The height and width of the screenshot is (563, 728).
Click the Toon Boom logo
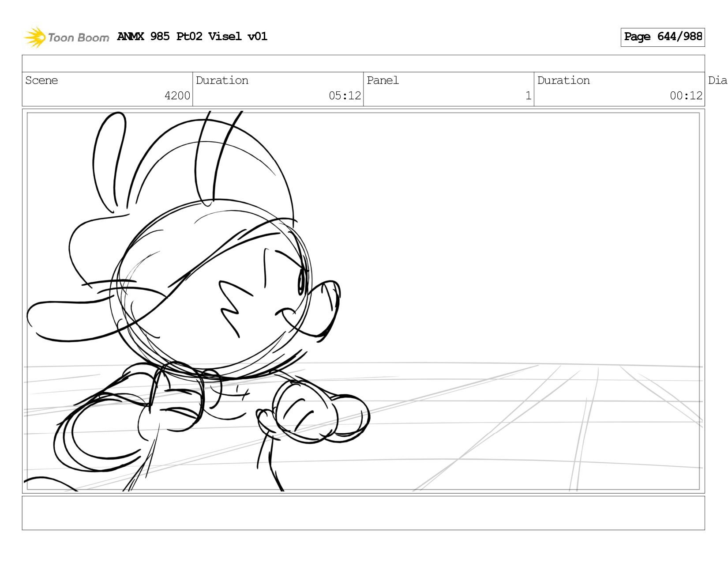click(x=66, y=37)
